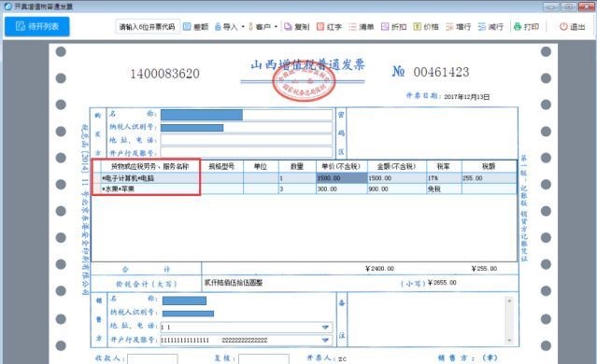Click the 复核 reviewer input field
The width and height of the screenshot is (597, 364).
coord(263,358)
